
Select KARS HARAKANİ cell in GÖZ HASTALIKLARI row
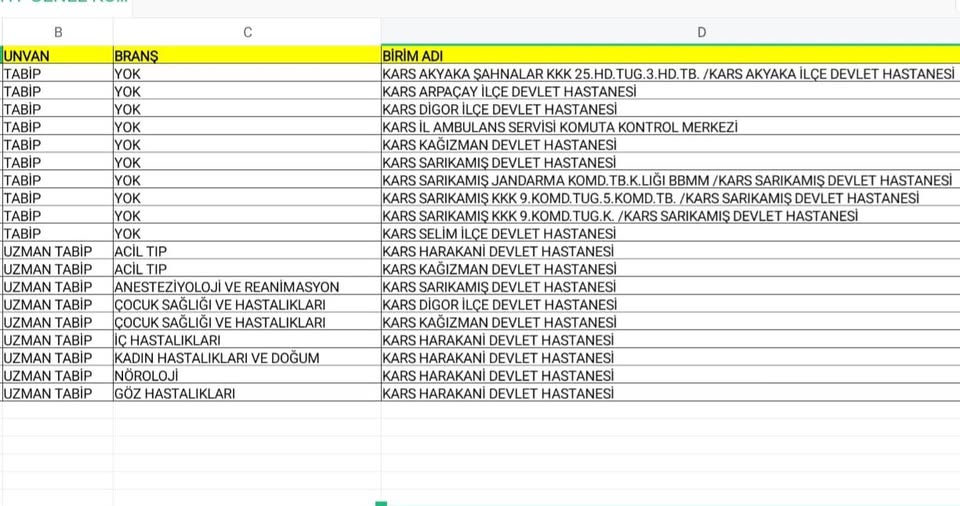coord(670,393)
